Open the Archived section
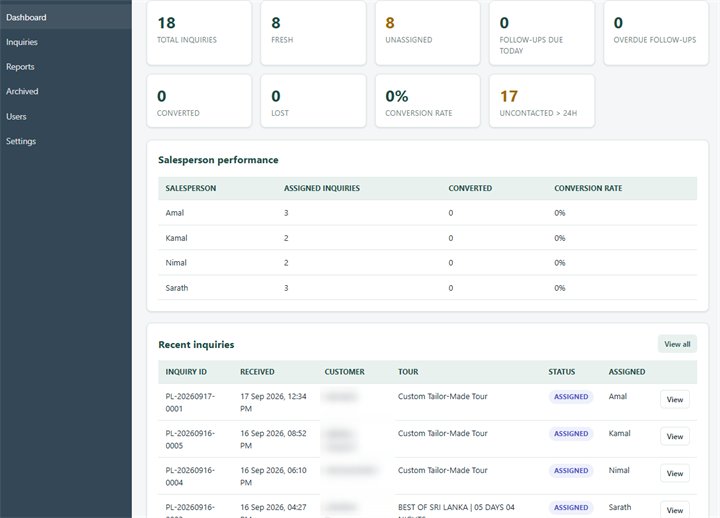The width and height of the screenshot is (720, 518). 66,91
